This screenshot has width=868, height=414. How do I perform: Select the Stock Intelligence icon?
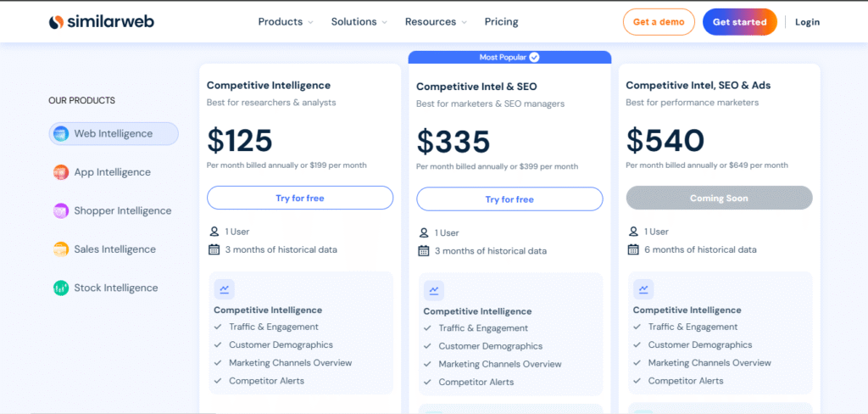click(x=61, y=288)
